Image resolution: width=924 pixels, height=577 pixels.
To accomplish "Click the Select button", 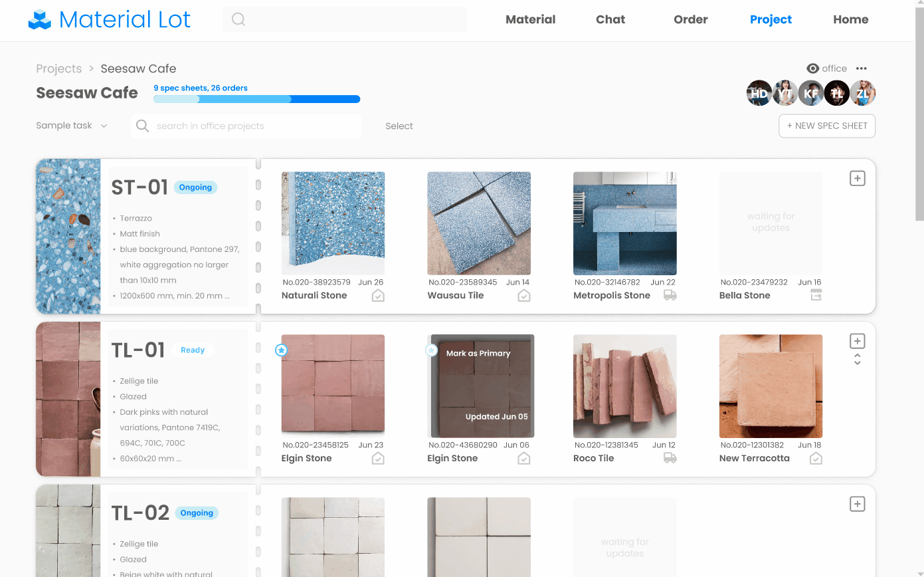I will [399, 126].
